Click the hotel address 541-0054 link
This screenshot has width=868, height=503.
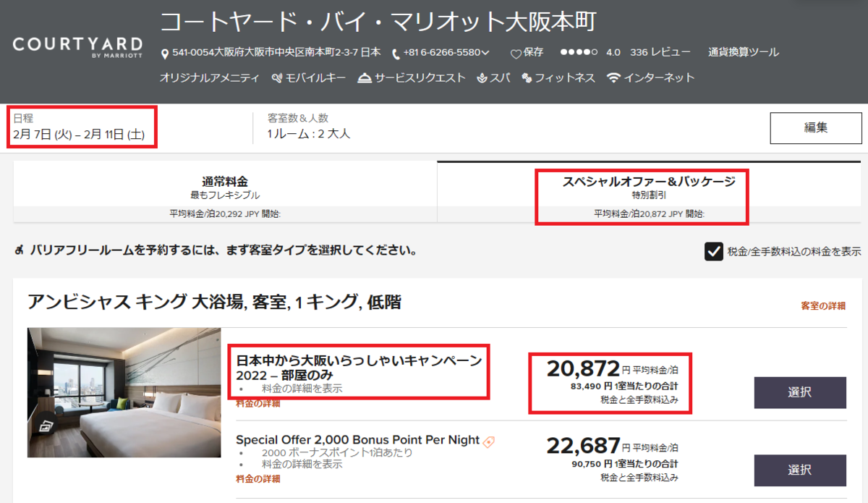(x=276, y=52)
